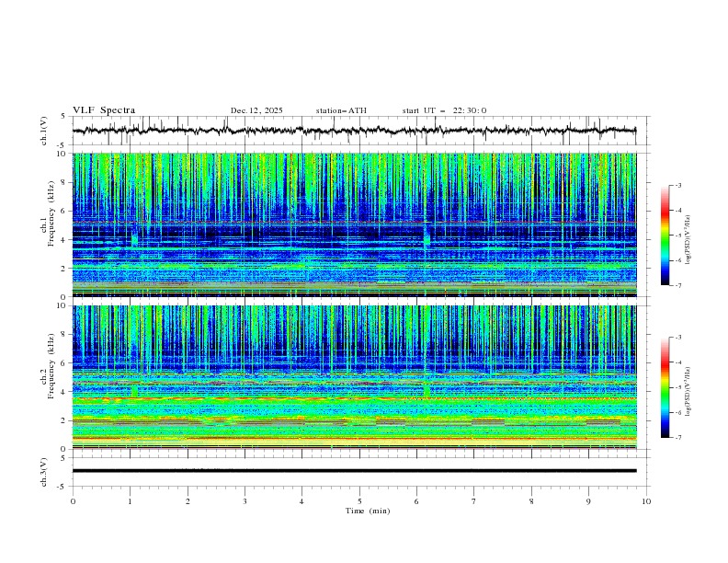Click the "station=ATH" header label
Image resolution: width=728 pixels, height=563 pixels.
341,110
